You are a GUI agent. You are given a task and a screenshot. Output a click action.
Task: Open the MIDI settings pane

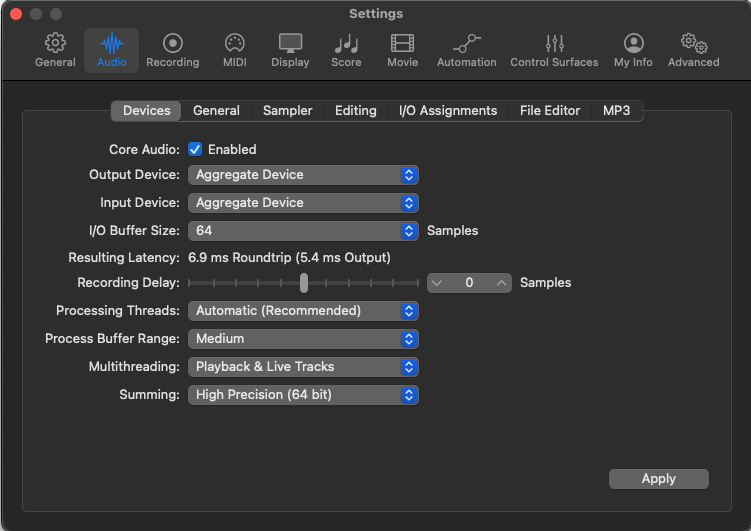coord(234,44)
